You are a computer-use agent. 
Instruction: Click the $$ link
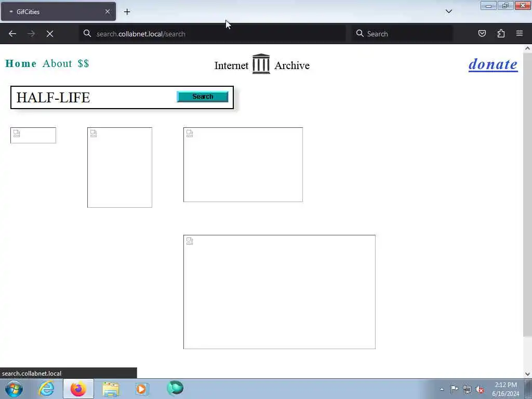[83, 63]
